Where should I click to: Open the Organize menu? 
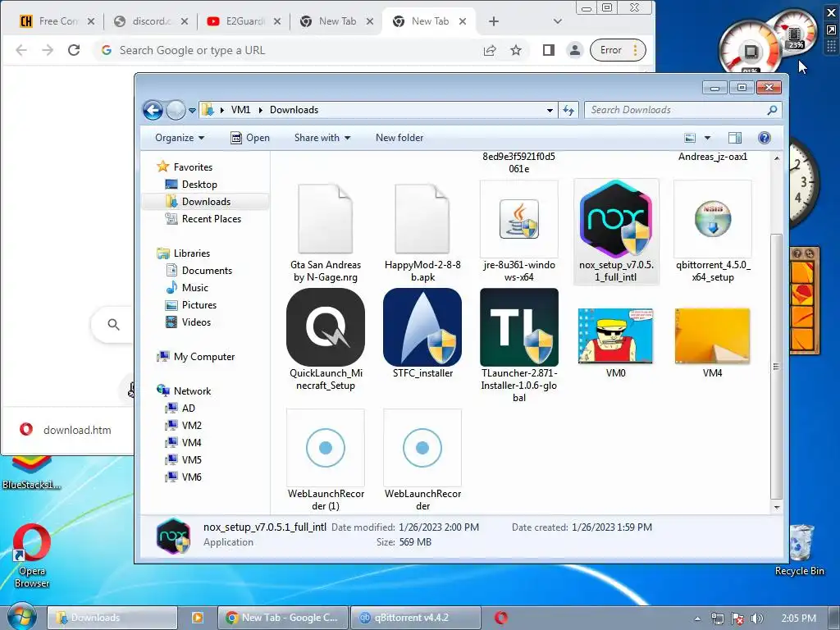tap(180, 138)
